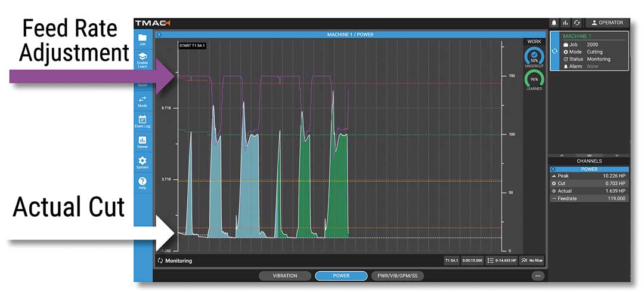Open the Job folder in sidebar
This screenshot has height=292, width=644.
(x=143, y=41)
